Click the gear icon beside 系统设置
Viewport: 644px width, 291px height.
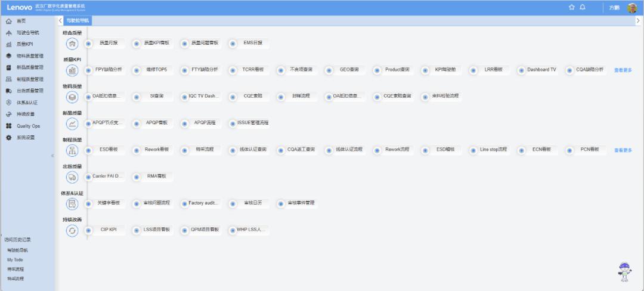(8, 138)
